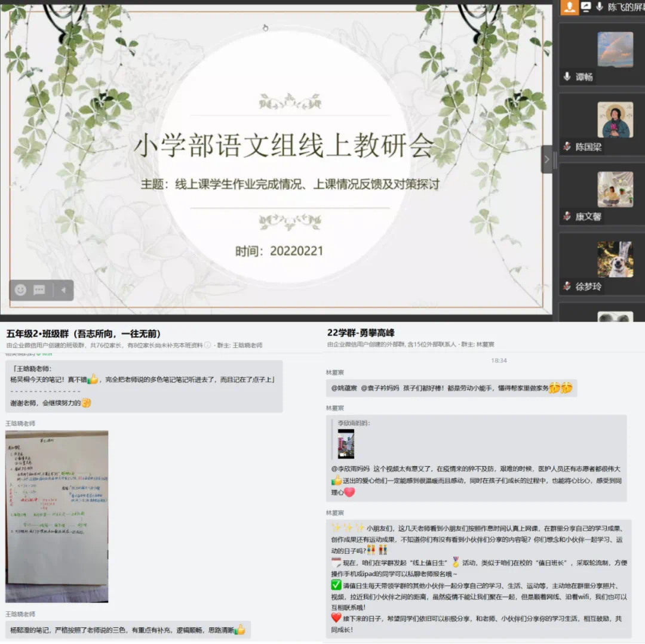Click the participant name 谭畅
Image resolution: width=645 pixels, height=644 pixels.
tap(583, 77)
